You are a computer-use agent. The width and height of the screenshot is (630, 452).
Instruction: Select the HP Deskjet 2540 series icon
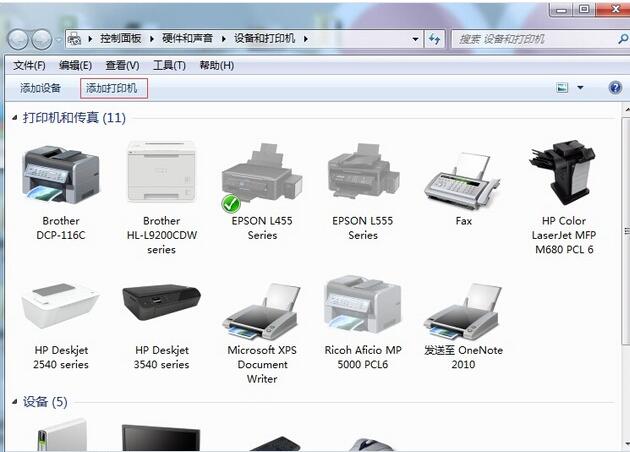click(x=60, y=305)
